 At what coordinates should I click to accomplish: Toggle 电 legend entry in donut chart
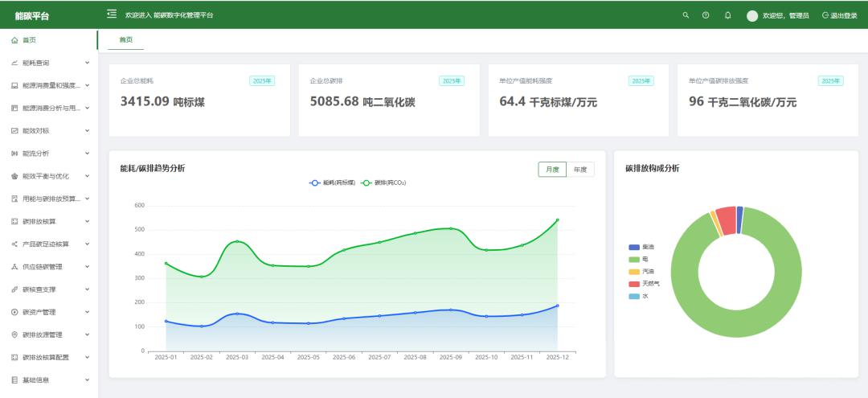point(637,260)
